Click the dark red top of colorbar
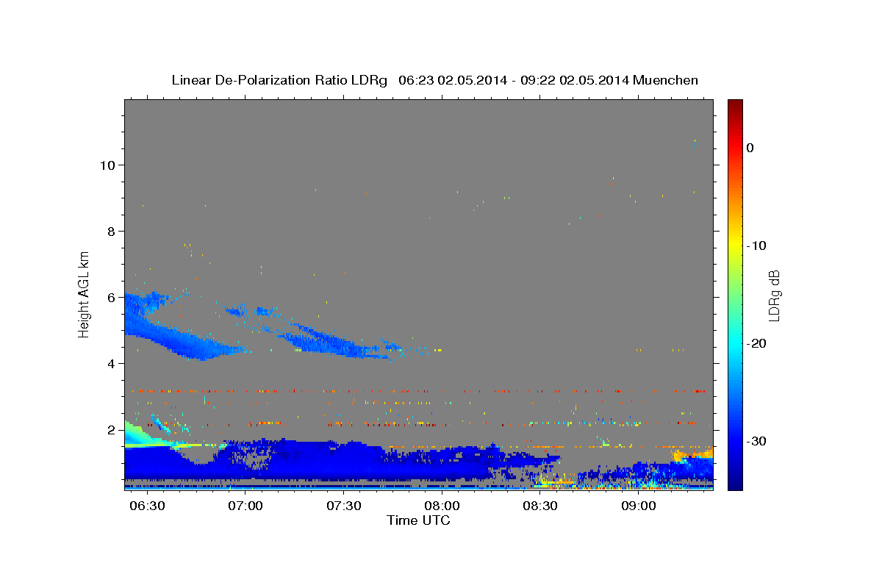 point(735,107)
